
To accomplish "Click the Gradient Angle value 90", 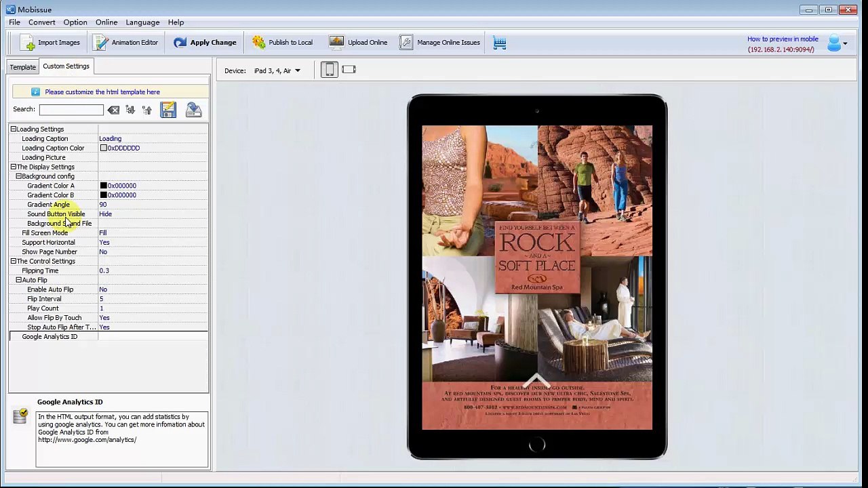I will [x=103, y=205].
